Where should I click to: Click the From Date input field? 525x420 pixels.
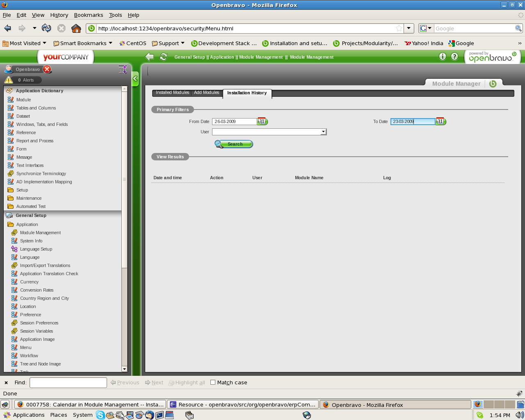[234, 121]
